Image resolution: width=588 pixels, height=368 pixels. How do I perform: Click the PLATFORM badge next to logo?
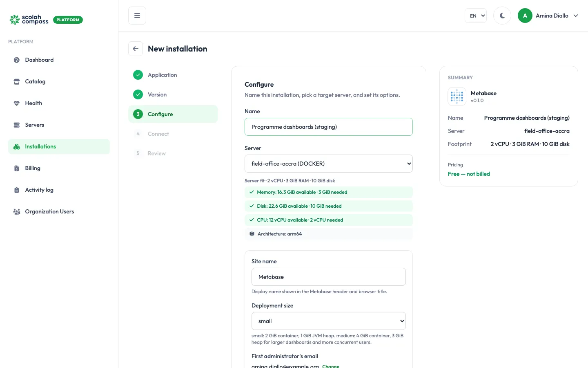click(x=68, y=20)
